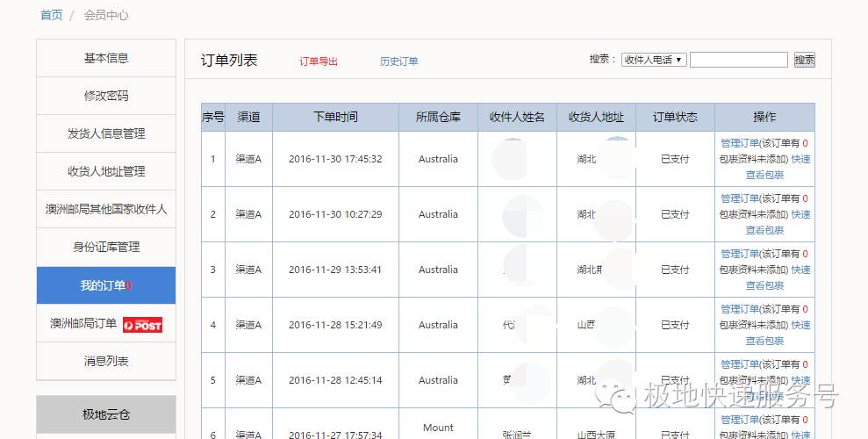This screenshot has height=439, width=868.
Task: Click 查看包裹 for order 4
Action: (x=764, y=341)
